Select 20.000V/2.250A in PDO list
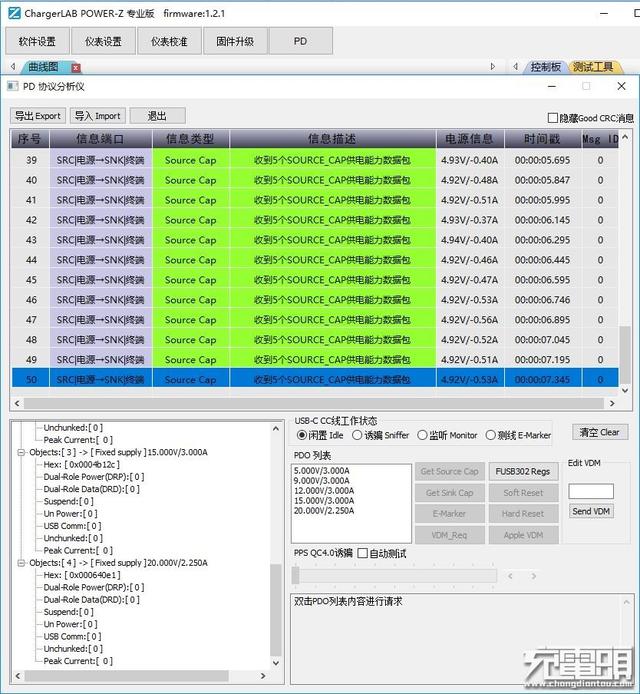 pyautogui.click(x=324, y=511)
